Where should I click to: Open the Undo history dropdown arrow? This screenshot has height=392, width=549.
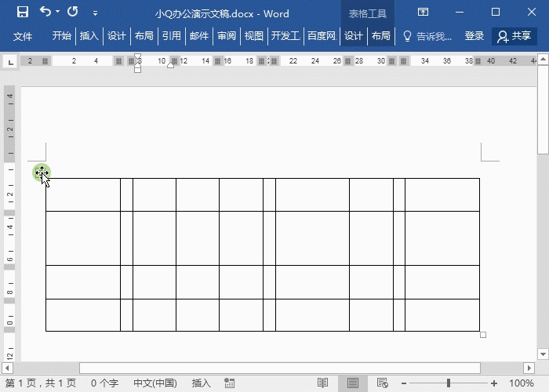58,12
